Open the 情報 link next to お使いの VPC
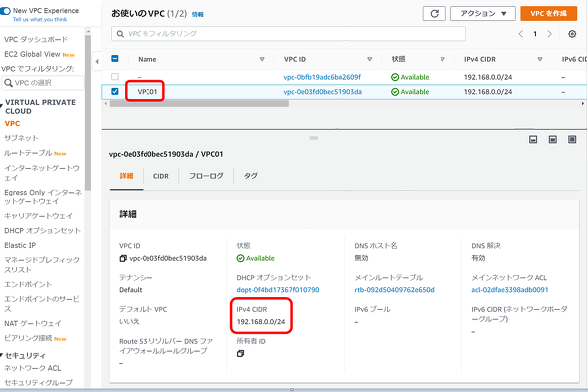588x392 pixels. (x=198, y=14)
